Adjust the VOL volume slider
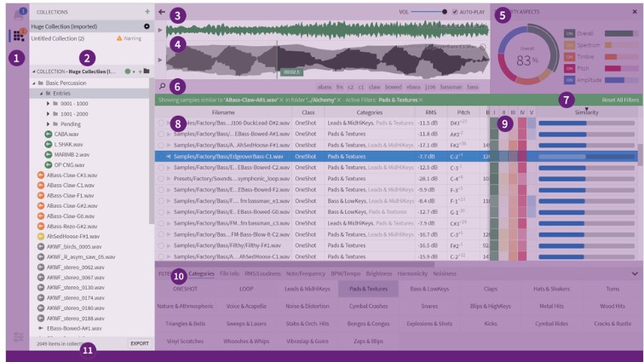This screenshot has width=644, height=362. click(x=428, y=12)
